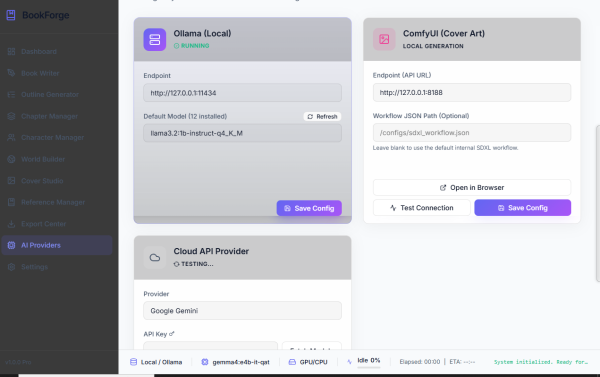Click the AI Providers chip icon

click(11, 245)
